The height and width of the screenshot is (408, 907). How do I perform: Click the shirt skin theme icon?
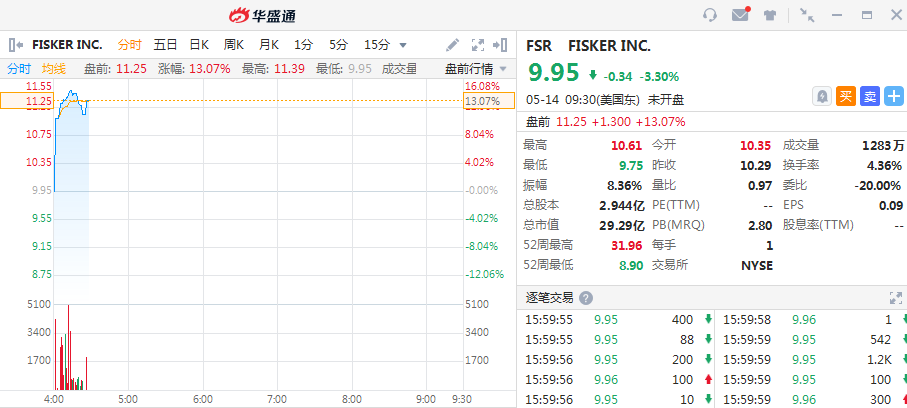[x=770, y=15]
